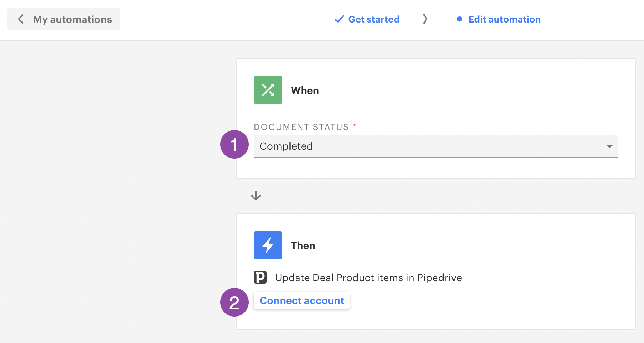
Task: Click the 'DOCUMENT STATUS' label
Action: coord(301,127)
